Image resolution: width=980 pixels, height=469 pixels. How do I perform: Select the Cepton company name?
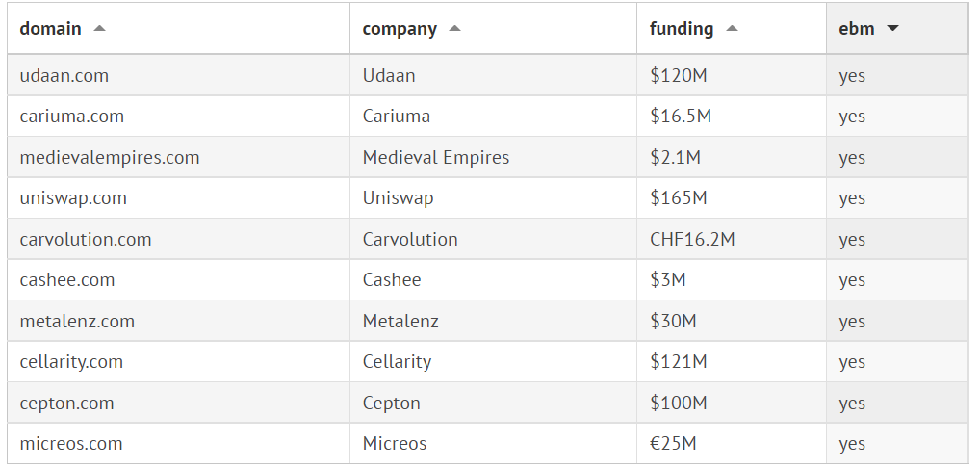tap(391, 403)
